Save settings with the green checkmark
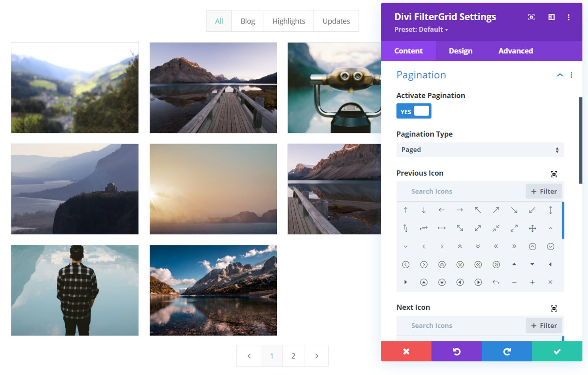Screen dimensions: 588x375 (557, 352)
